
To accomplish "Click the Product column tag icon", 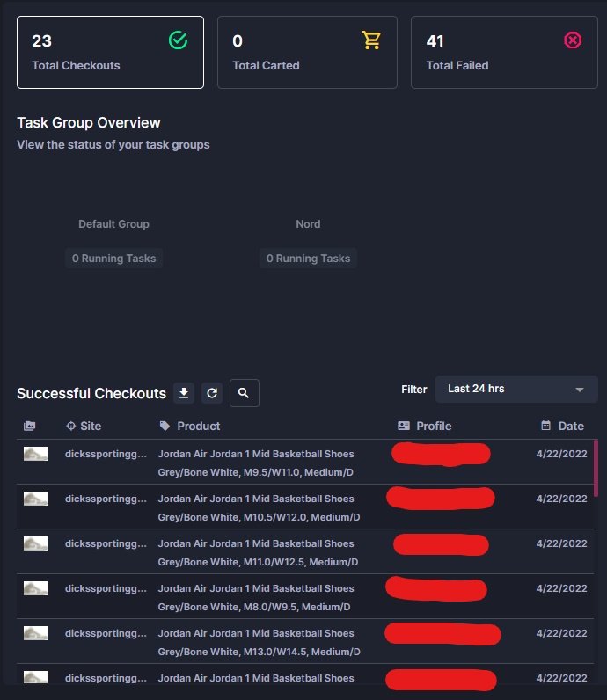I will pos(165,426).
